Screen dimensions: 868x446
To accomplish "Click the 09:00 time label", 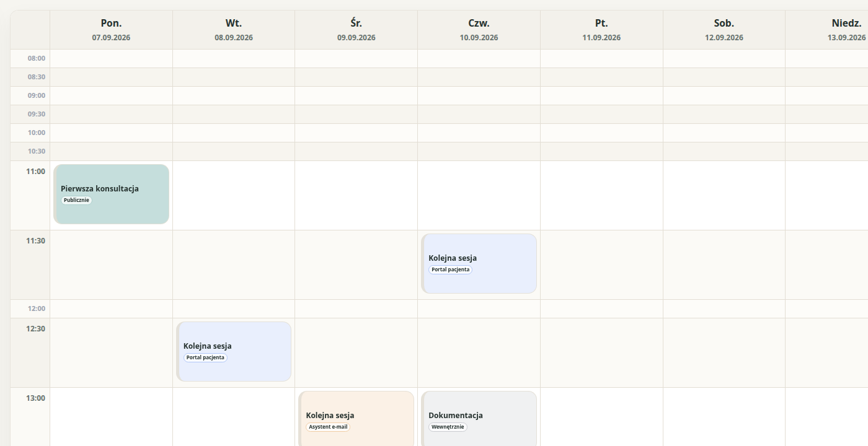I will click(37, 95).
